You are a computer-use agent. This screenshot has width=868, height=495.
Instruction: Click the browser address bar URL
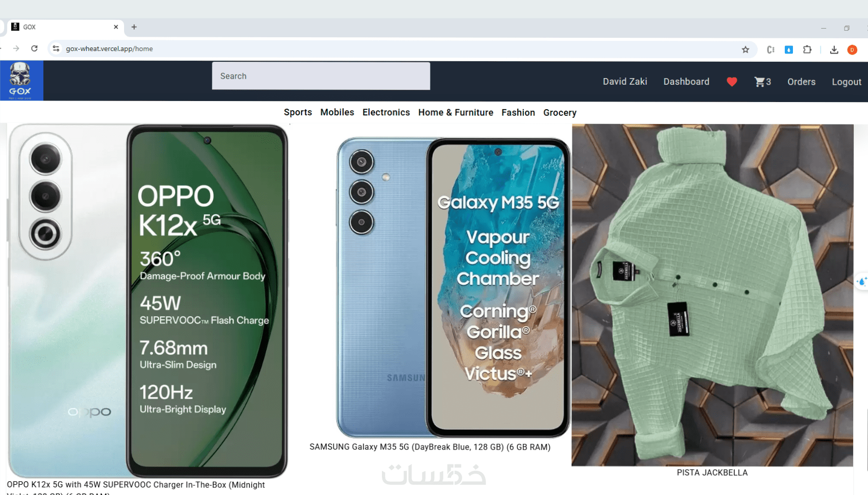point(109,48)
